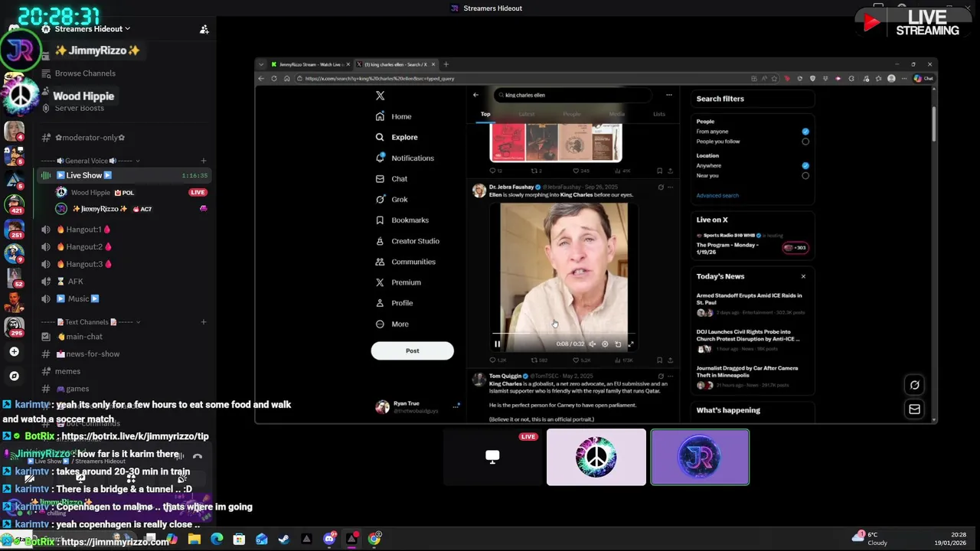
Task: Open Microsoft Edge from Windows taskbar
Action: (x=217, y=540)
